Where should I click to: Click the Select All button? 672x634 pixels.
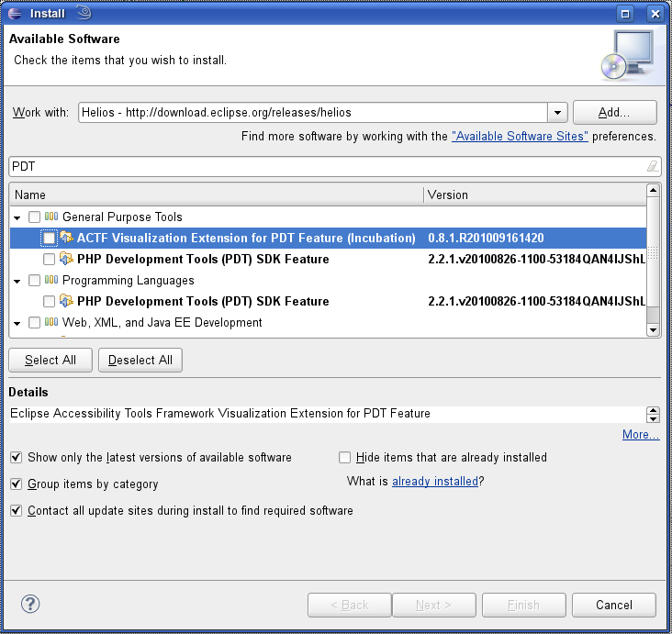pos(50,360)
